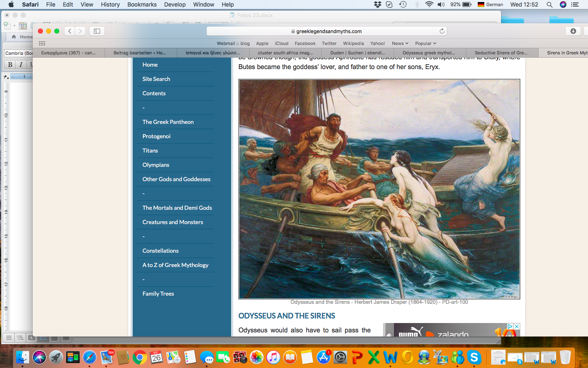Open the Bookmarks menu
Screen dimensions: 588x368
point(142,4)
